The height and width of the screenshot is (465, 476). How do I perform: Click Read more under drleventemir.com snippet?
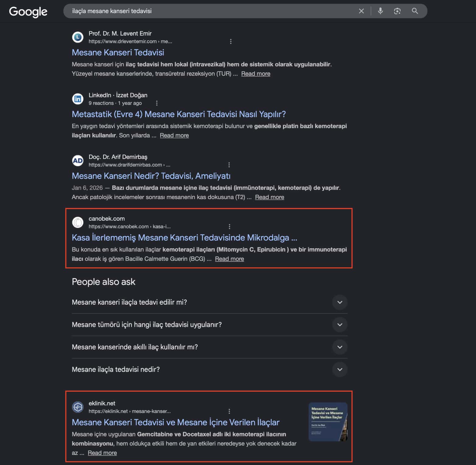pos(256,74)
